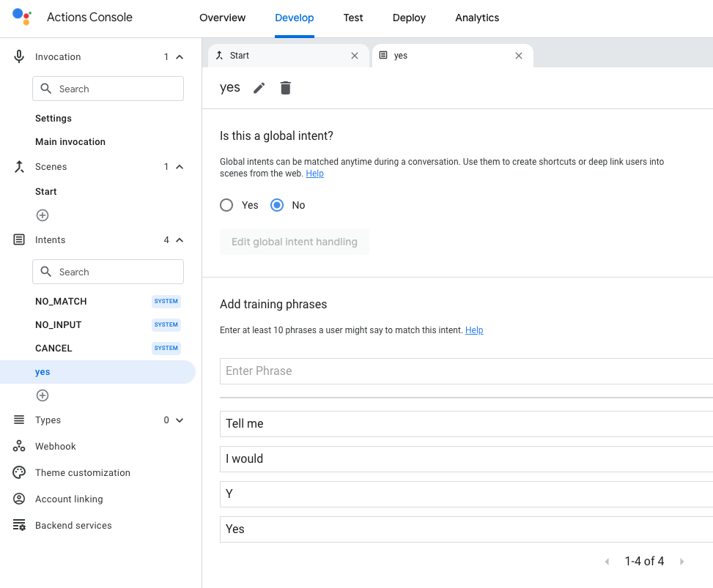
Task: Click the Enter Phrase input field
Action: click(366, 371)
